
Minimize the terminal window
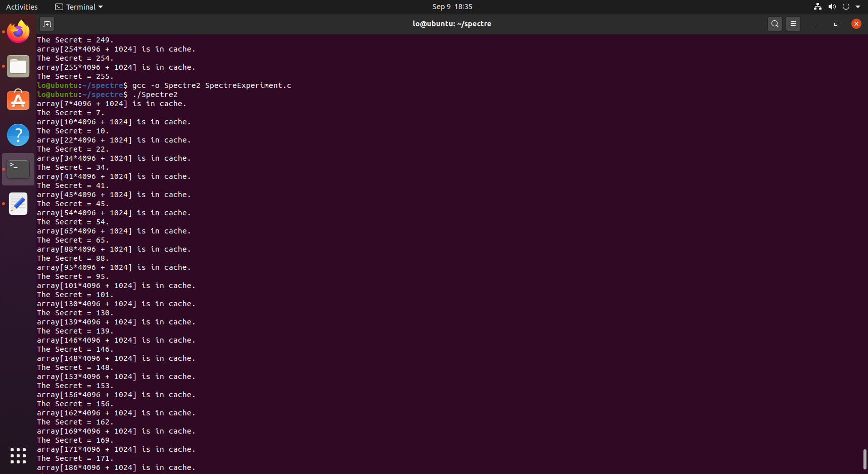coord(815,24)
